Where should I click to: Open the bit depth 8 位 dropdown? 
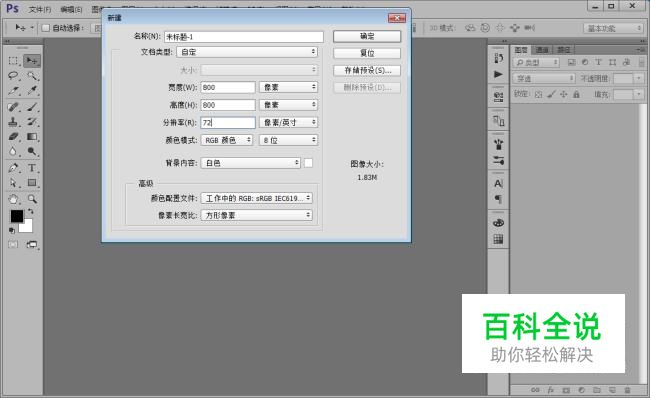[289, 140]
